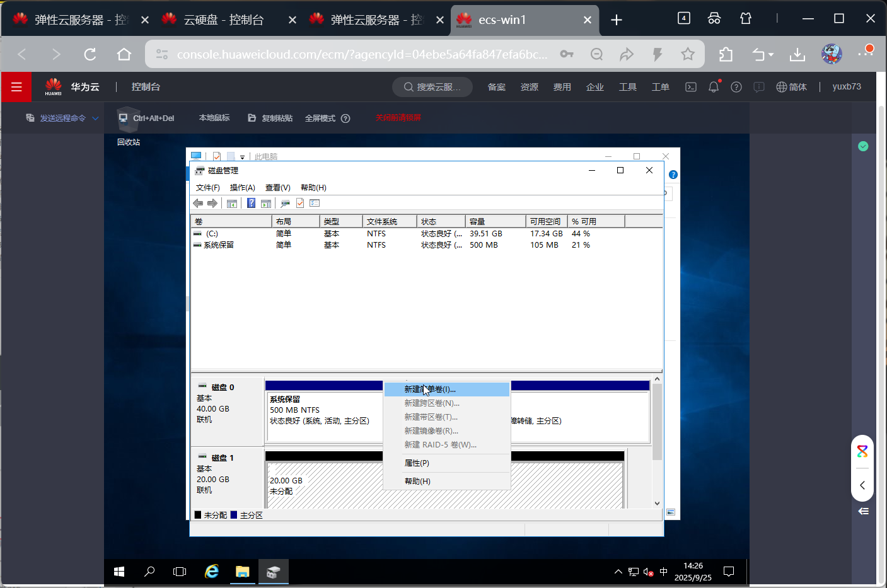887x588 pixels.
Task: Sort by the 文件系统 column header
Action: (390, 221)
